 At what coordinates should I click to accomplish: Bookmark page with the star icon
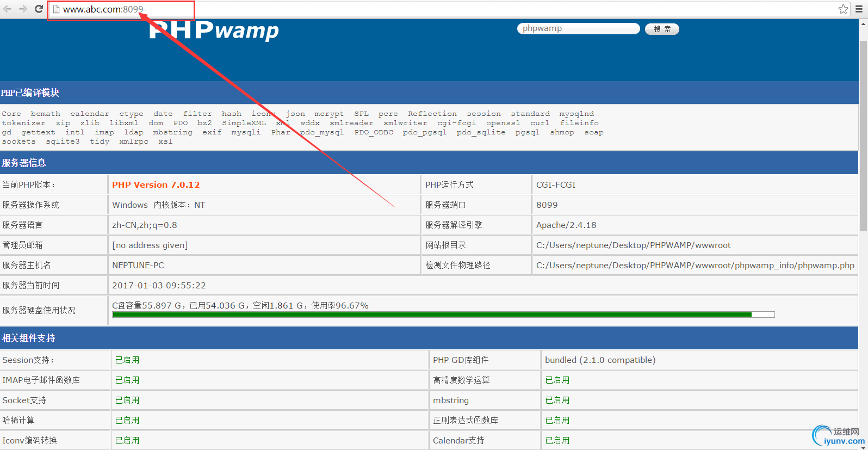[x=843, y=9]
